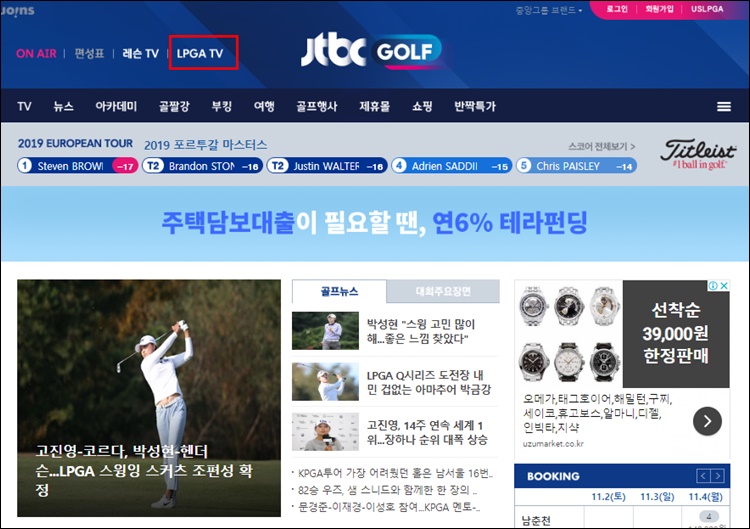Click Chris Paisley leaderboard entry
The image size is (750, 529).
tap(576, 166)
